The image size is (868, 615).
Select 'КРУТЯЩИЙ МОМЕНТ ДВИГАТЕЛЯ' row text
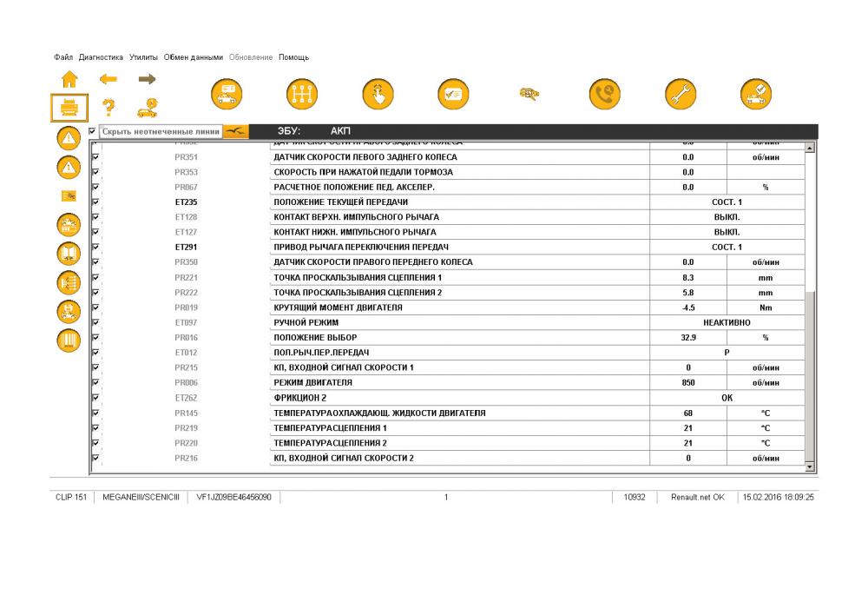(x=339, y=307)
